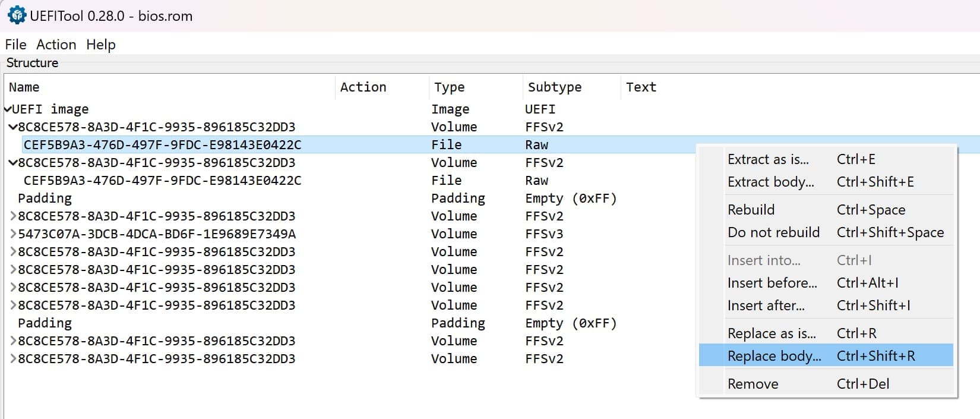Click Raw subtype in the highlighted row
The image size is (980, 419).
(537, 145)
